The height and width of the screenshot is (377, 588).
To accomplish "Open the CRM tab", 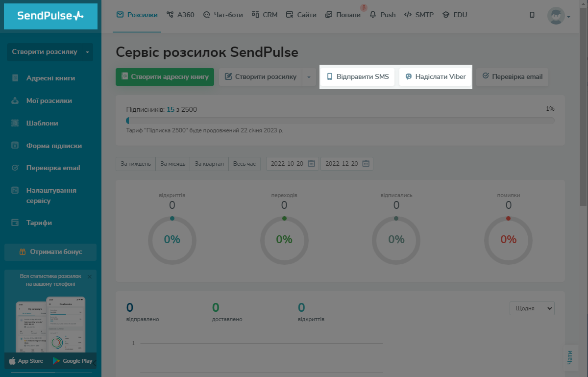I will pos(265,15).
